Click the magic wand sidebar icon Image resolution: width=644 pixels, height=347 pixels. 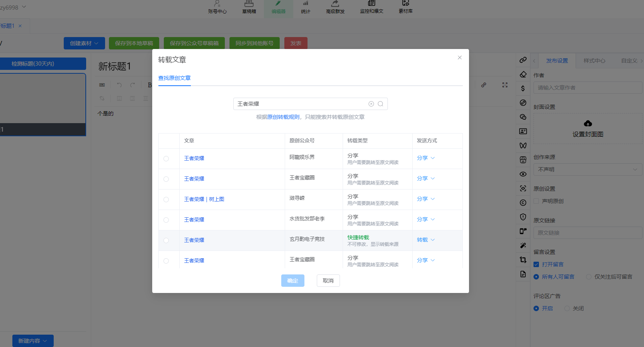[x=523, y=245]
